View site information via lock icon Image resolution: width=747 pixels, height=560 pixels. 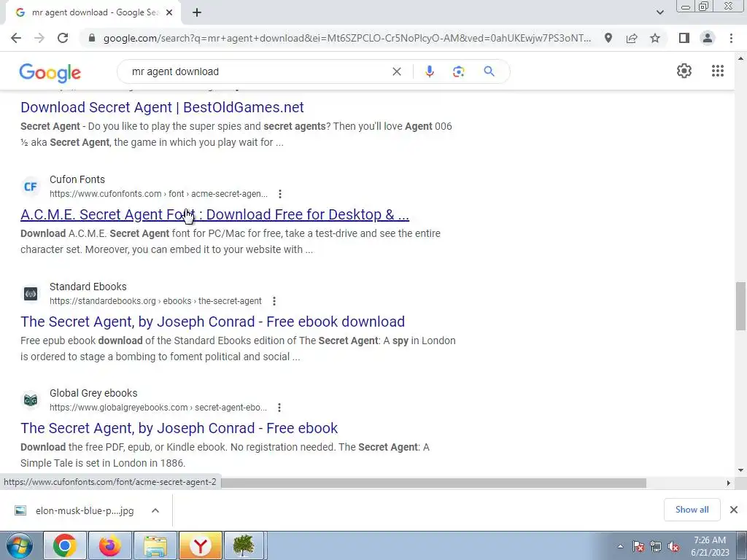pyautogui.click(x=92, y=38)
